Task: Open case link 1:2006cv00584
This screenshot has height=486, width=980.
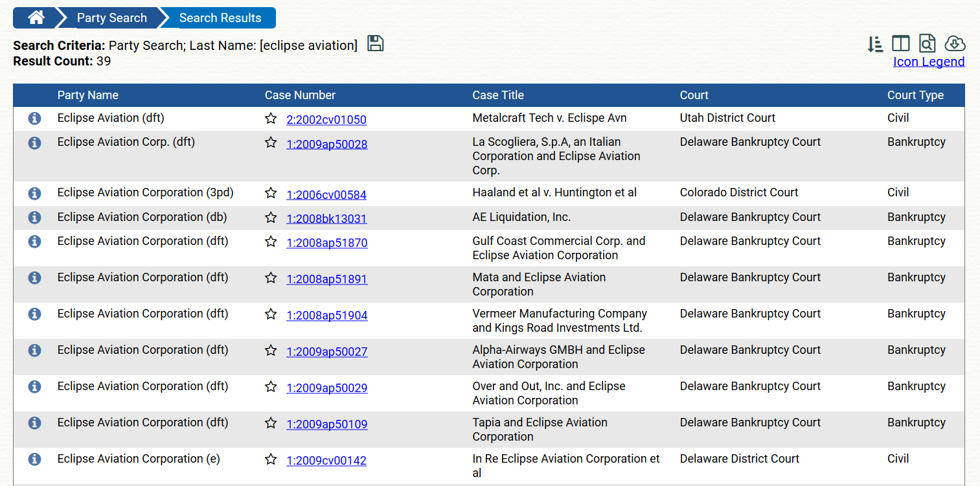Action: 326,194
